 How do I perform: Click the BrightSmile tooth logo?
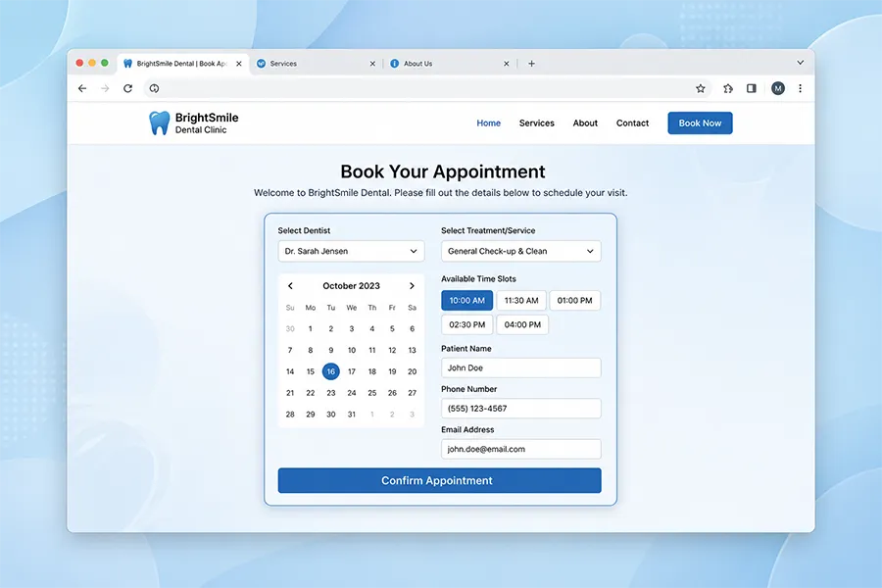click(x=159, y=122)
